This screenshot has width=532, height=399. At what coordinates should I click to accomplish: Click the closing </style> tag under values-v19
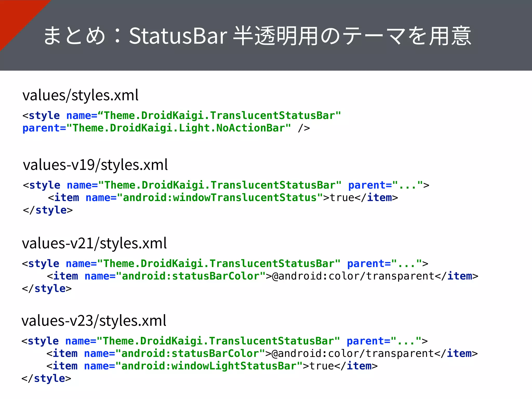48,210
